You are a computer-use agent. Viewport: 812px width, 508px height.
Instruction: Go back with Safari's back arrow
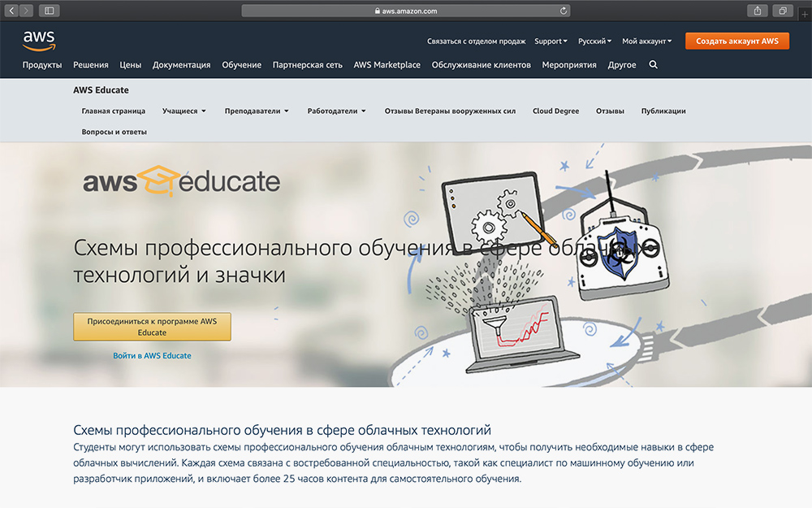point(11,11)
